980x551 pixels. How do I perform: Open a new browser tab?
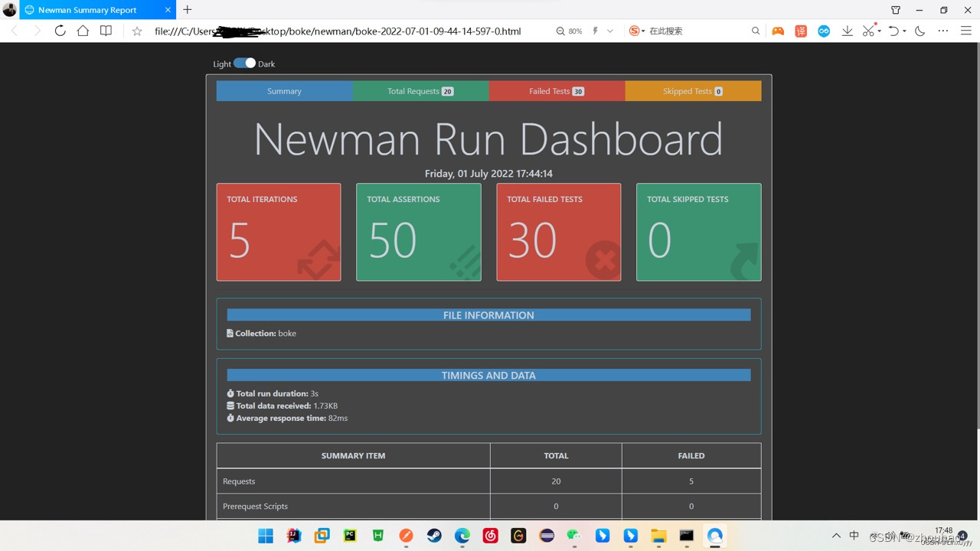pyautogui.click(x=188, y=10)
